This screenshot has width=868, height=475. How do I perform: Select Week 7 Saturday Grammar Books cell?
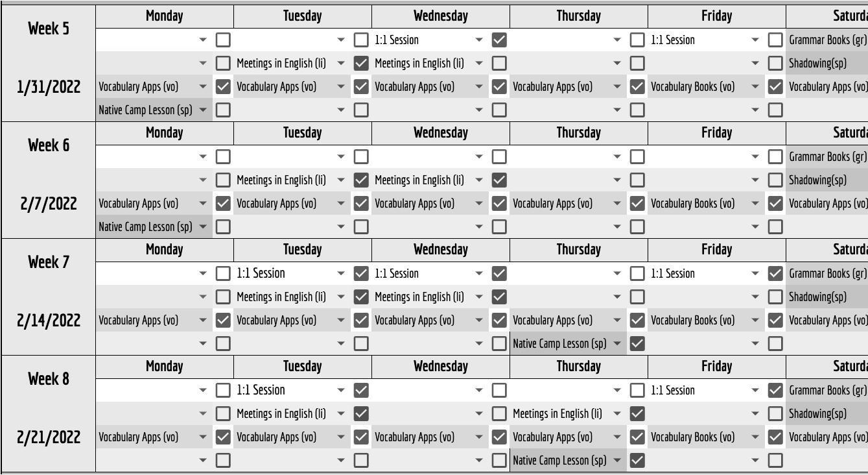tap(827, 273)
